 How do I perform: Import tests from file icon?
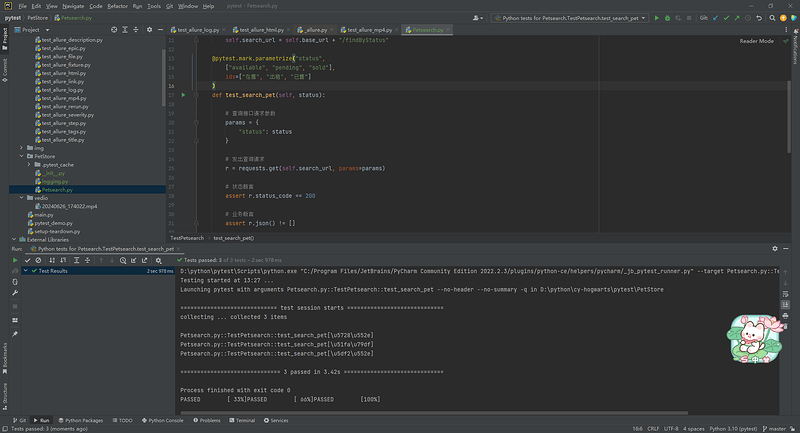[134, 260]
